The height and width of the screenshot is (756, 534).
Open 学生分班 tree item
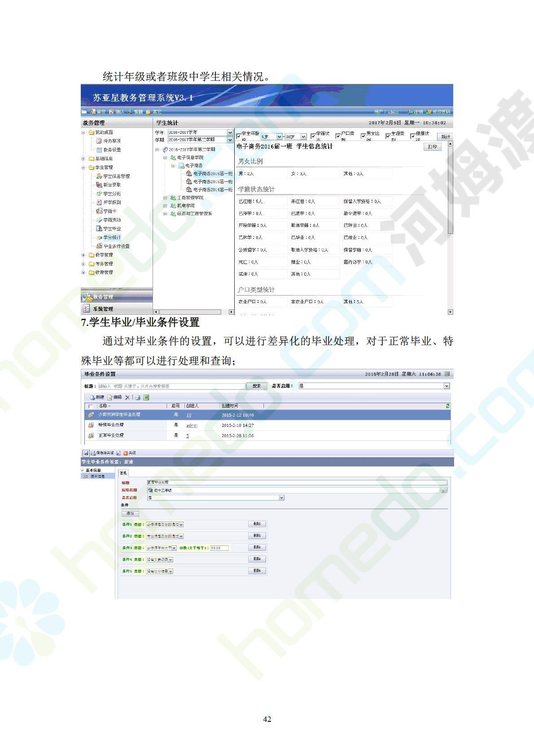coord(108,193)
